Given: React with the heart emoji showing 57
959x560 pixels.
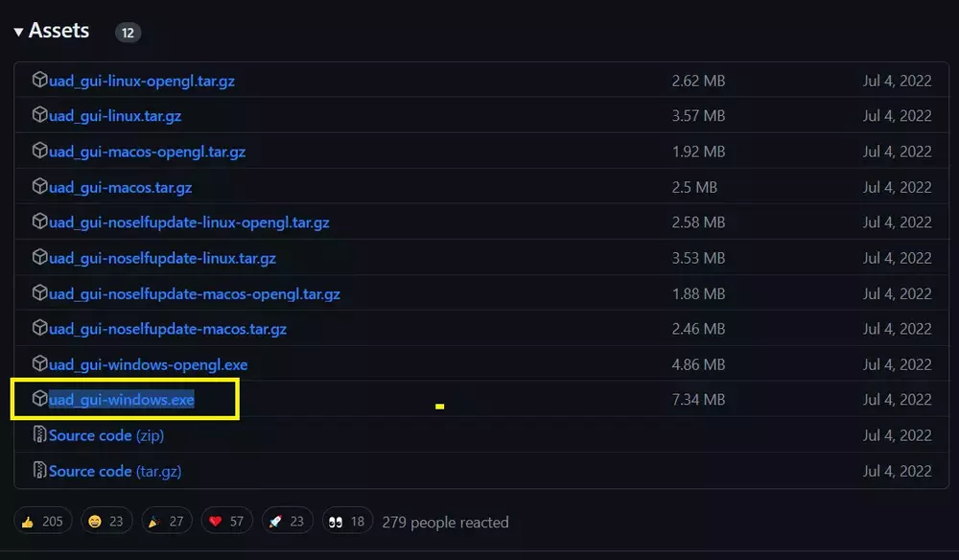Looking at the screenshot, I should point(228,522).
